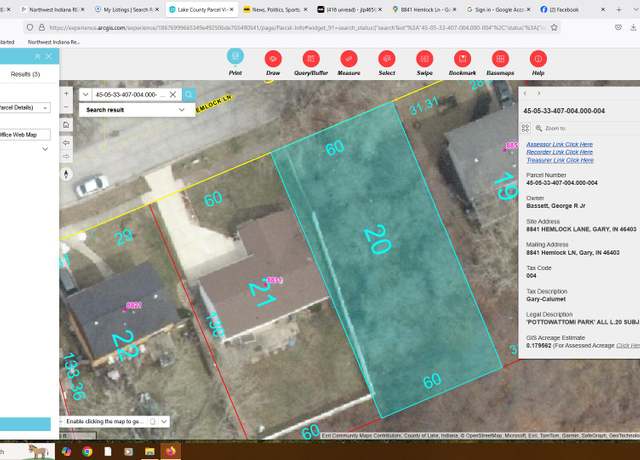Open the Query/Buffer tool

pos(311,59)
